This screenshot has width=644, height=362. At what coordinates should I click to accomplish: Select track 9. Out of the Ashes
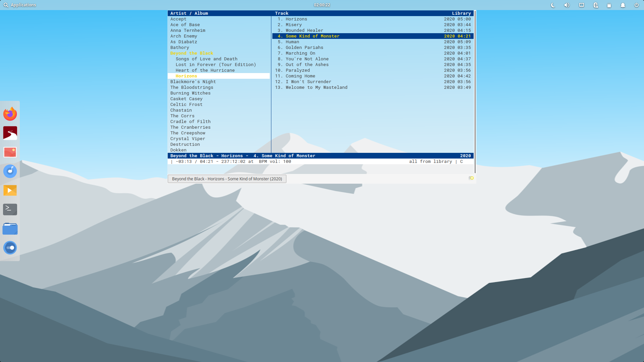(373, 65)
